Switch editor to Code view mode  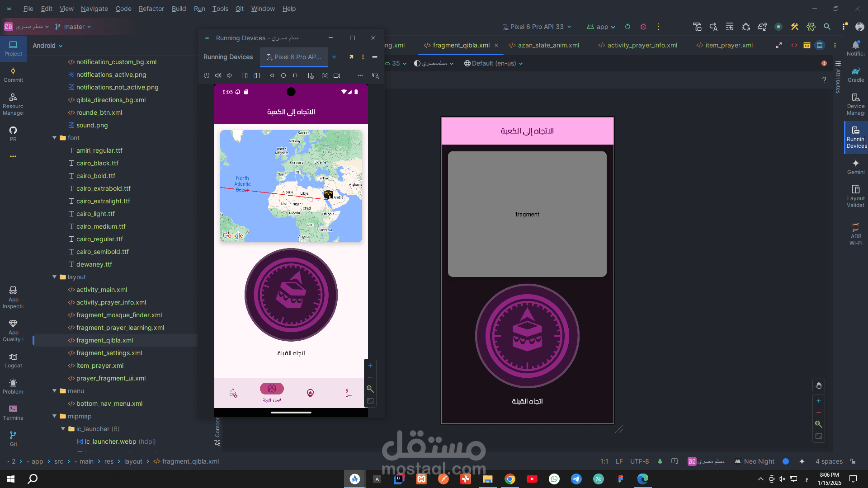point(794,45)
